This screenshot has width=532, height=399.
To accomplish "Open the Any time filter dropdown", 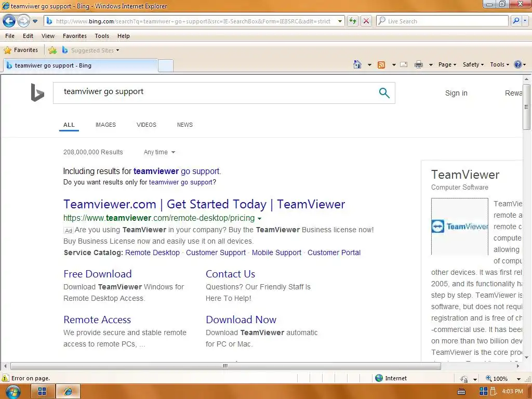I will [x=159, y=152].
